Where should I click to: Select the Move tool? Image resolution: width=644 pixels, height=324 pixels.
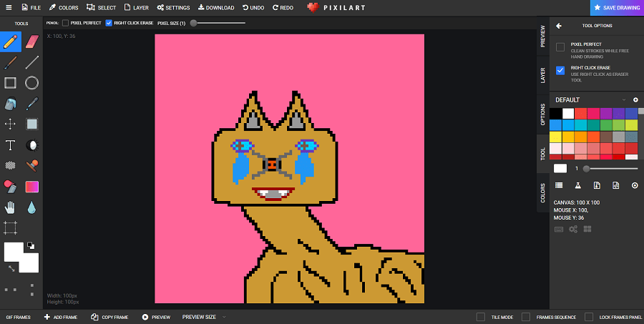tap(10, 124)
